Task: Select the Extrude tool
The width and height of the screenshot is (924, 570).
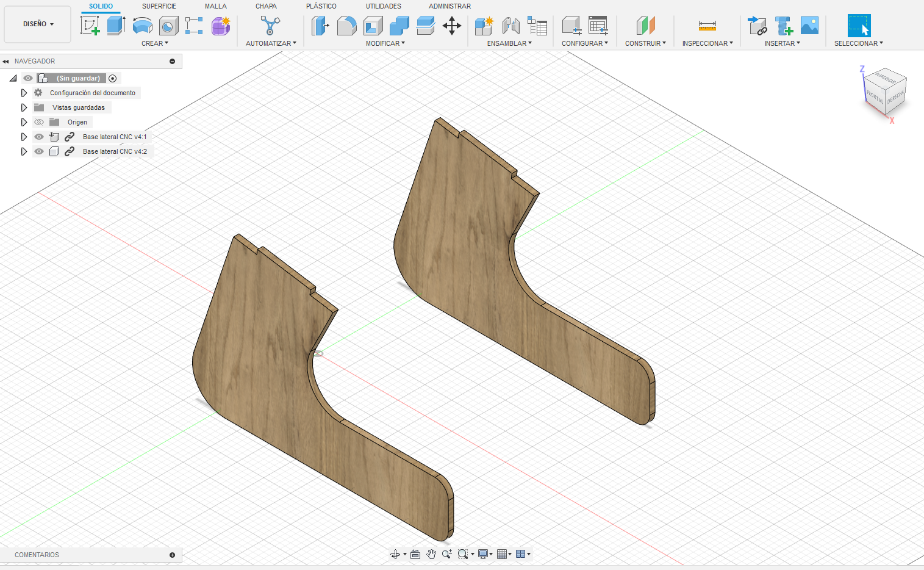Action: (x=116, y=25)
